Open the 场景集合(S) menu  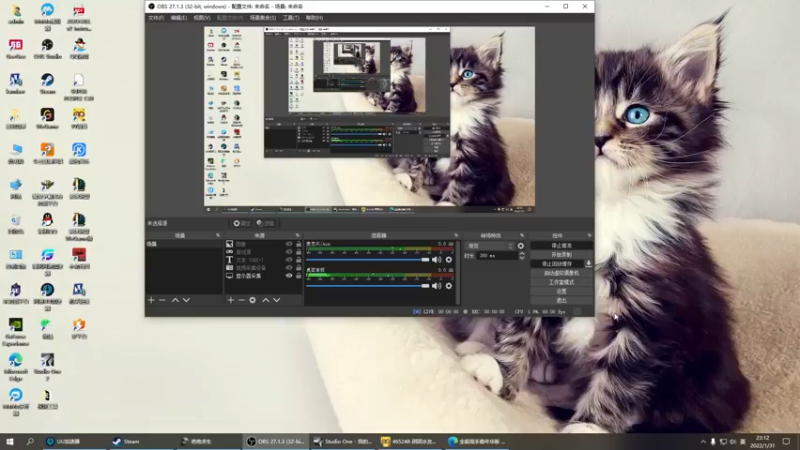pyautogui.click(x=263, y=18)
